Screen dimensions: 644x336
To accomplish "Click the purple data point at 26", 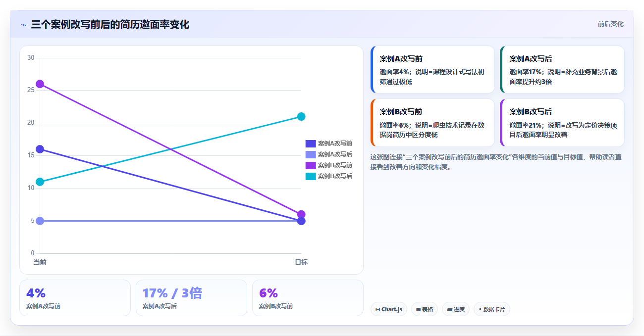I will pyautogui.click(x=40, y=84).
